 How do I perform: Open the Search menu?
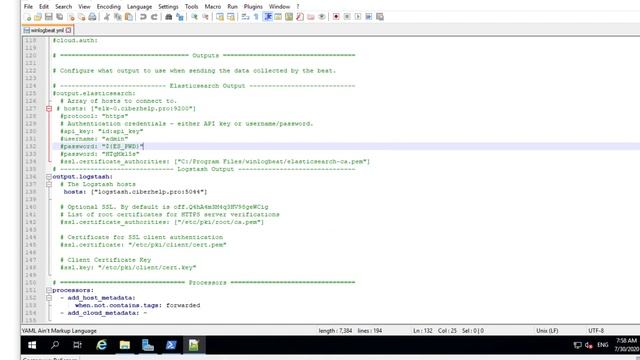(x=63, y=7)
